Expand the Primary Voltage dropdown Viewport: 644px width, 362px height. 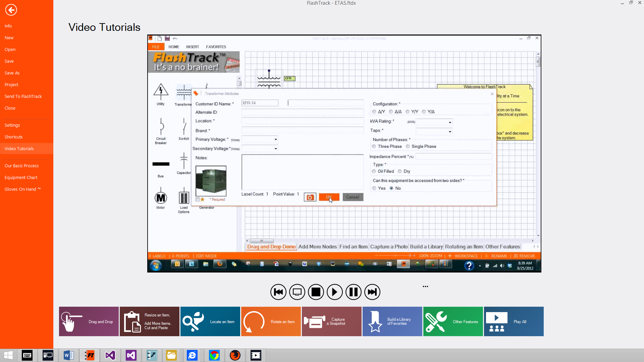point(276,139)
